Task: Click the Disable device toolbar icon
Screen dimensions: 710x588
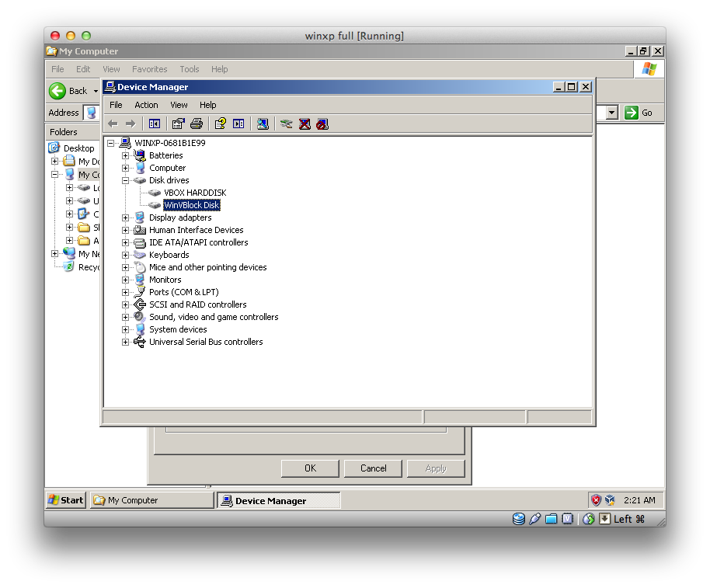Action: point(322,124)
